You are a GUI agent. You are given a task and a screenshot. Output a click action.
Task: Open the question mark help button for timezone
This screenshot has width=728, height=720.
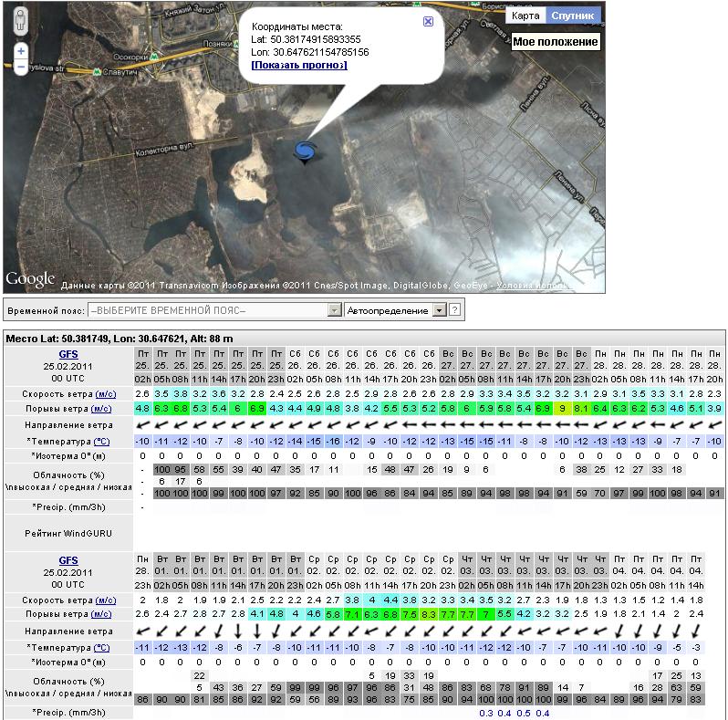click(454, 310)
